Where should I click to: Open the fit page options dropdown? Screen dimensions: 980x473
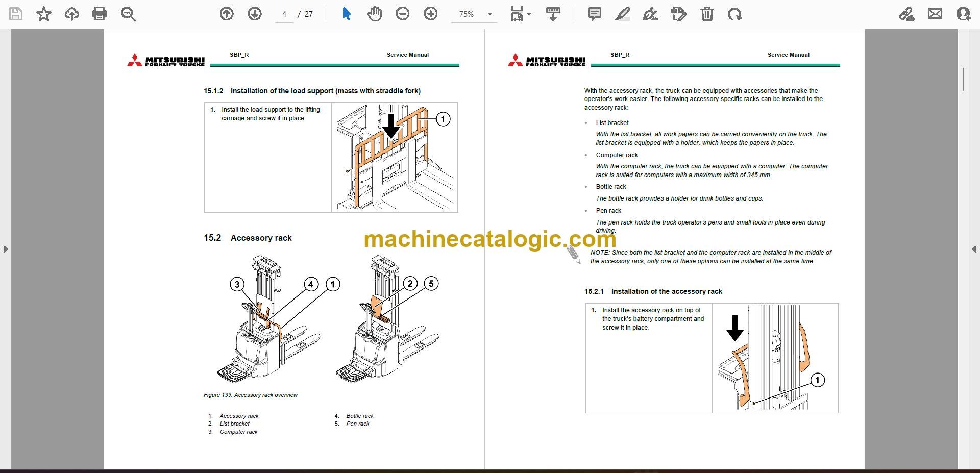click(x=521, y=14)
